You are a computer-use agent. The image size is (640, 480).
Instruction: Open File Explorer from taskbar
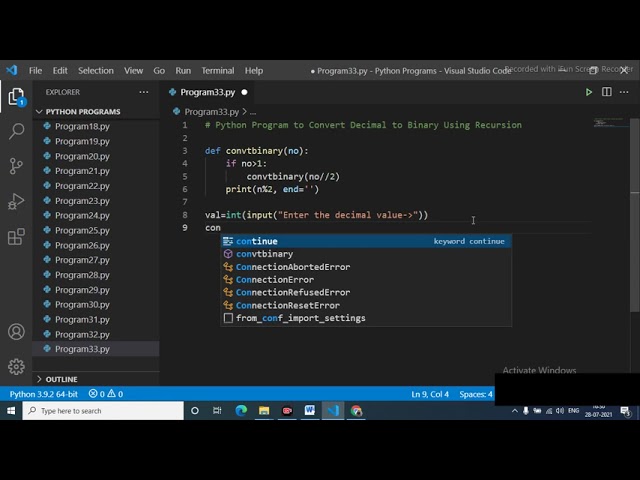pyautogui.click(x=264, y=411)
